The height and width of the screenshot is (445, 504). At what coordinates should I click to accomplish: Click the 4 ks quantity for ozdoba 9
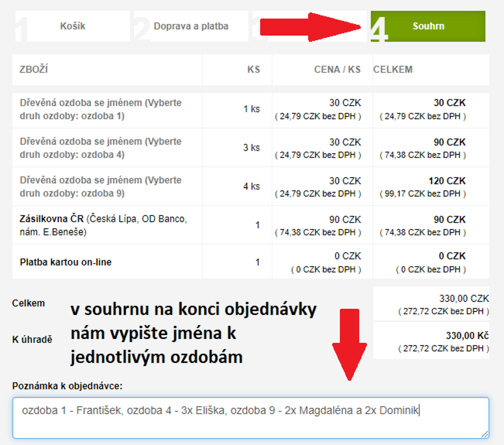coord(251,186)
